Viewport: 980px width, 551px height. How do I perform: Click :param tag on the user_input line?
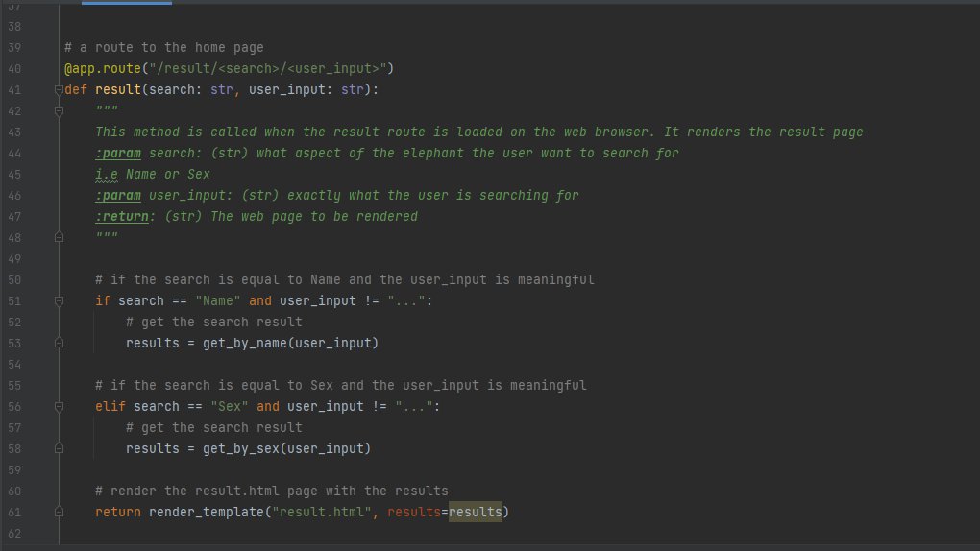tap(118, 196)
